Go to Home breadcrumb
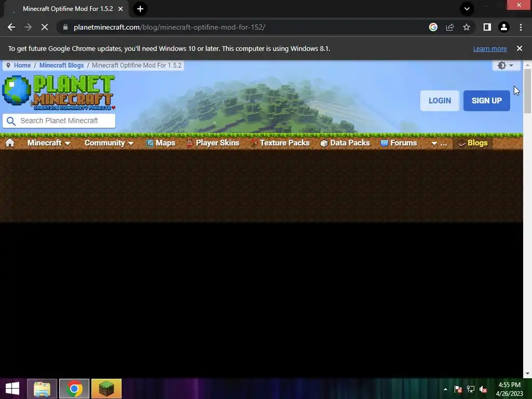 22,65
